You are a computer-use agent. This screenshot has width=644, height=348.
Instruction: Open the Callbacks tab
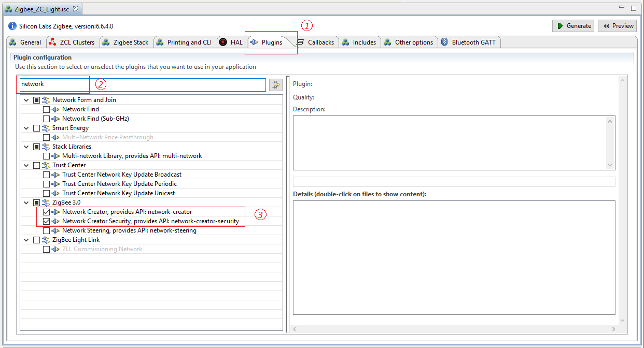[x=316, y=42]
